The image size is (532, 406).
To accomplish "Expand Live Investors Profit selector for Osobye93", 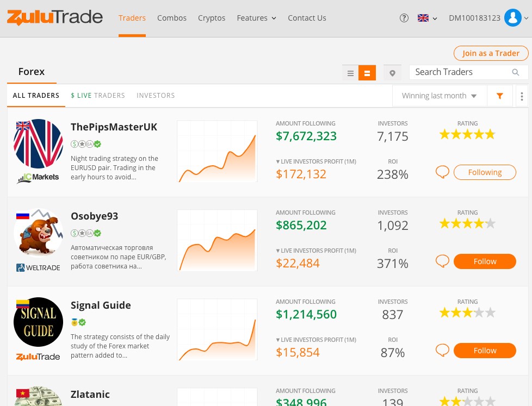I will click(x=316, y=251).
